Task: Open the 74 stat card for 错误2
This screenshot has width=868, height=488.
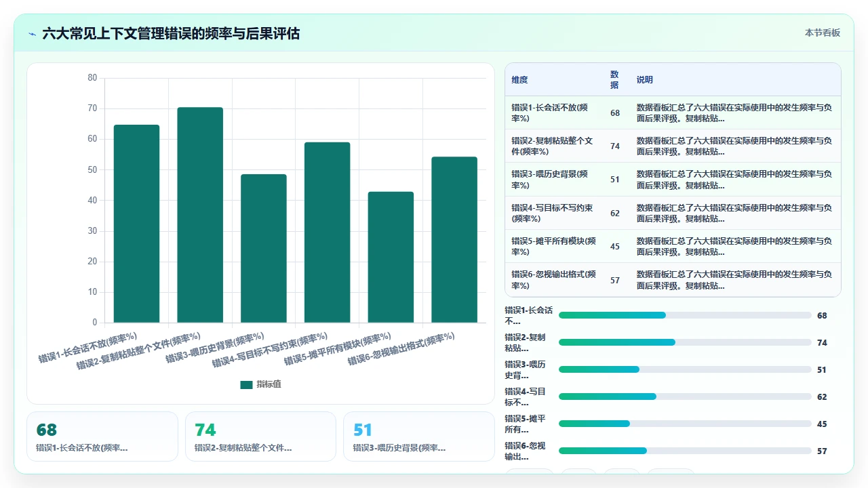Action: (260, 436)
